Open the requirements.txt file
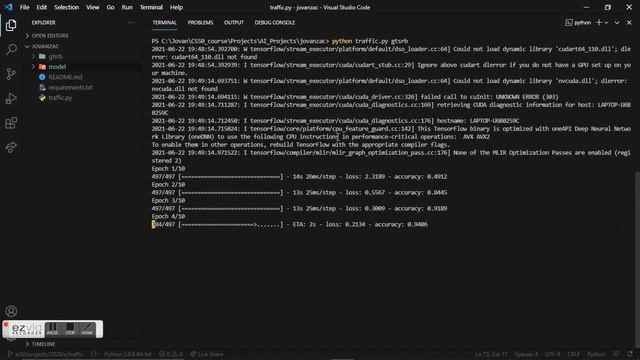This screenshot has height=360, width=640. coord(71,87)
